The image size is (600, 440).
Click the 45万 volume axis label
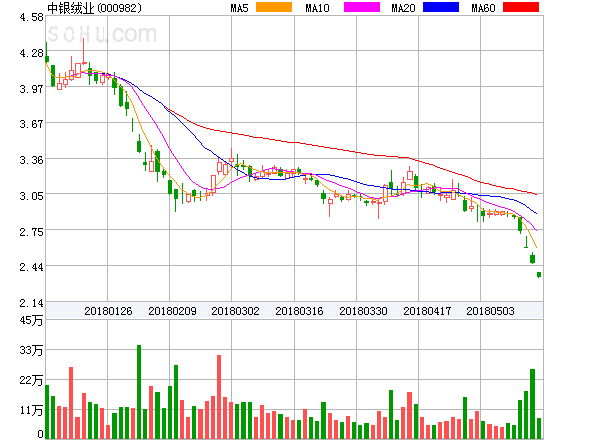coord(31,320)
